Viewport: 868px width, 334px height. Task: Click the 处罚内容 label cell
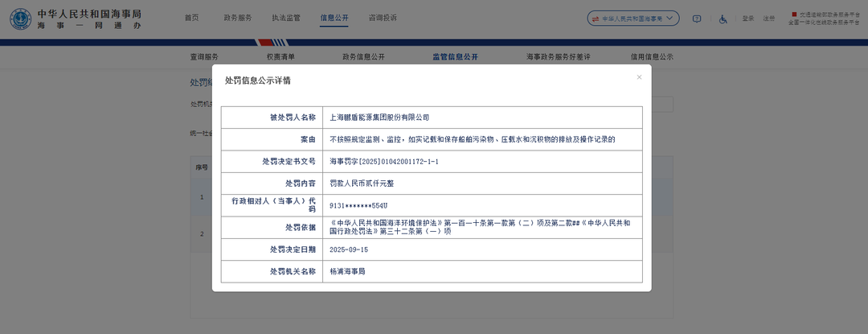[x=272, y=183]
